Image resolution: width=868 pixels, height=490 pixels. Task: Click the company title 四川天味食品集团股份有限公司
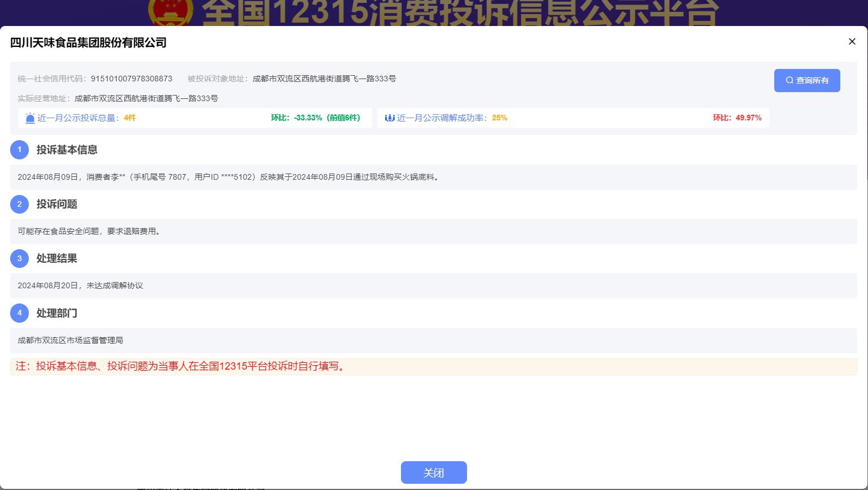point(88,42)
